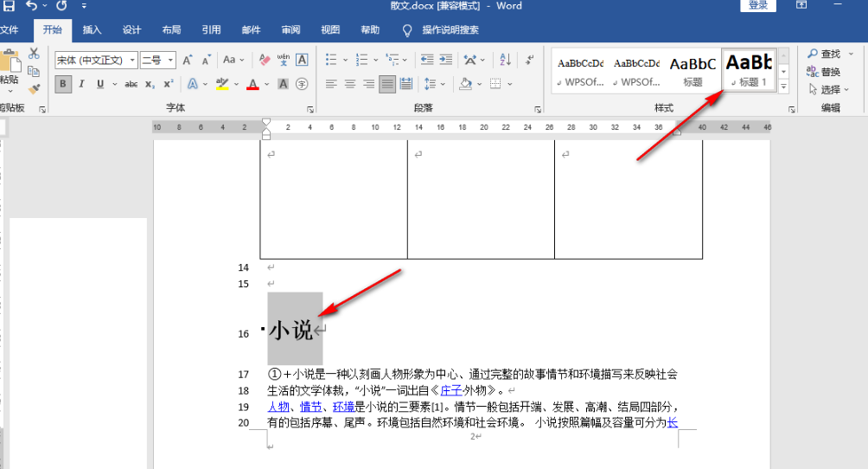Viewport: 868px width, 469px height.
Task: Apply paragraph shading with the paint bucket
Action: [x=465, y=84]
